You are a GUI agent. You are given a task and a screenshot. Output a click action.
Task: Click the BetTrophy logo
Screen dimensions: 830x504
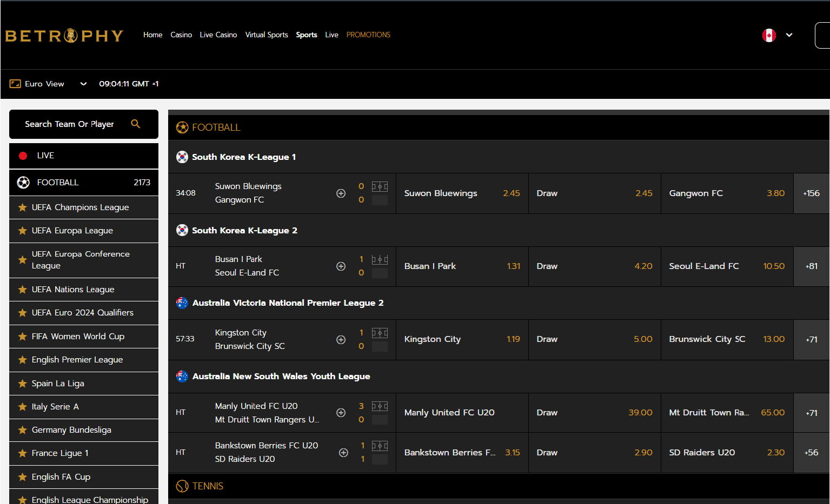(64, 36)
